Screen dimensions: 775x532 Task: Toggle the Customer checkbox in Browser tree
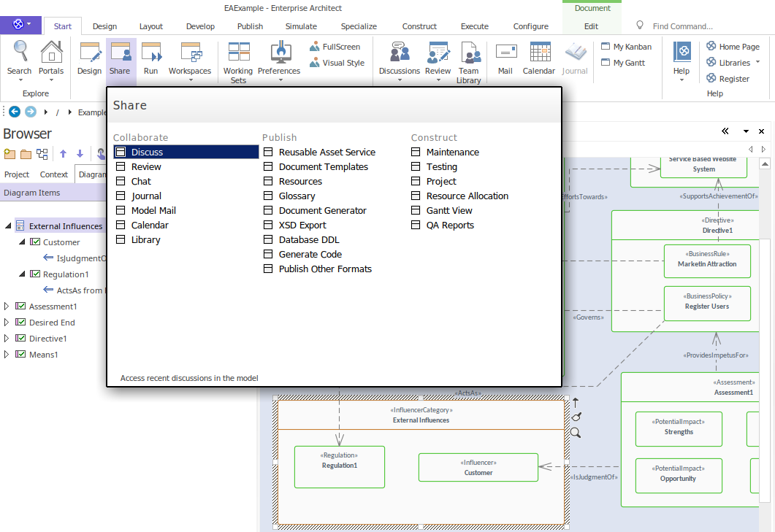tap(35, 242)
